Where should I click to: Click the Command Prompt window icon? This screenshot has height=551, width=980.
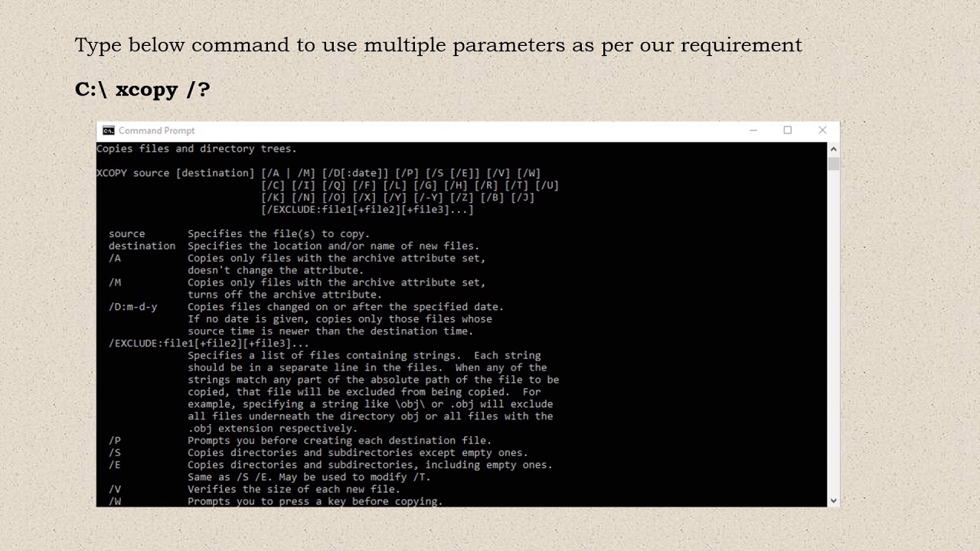pyautogui.click(x=109, y=131)
